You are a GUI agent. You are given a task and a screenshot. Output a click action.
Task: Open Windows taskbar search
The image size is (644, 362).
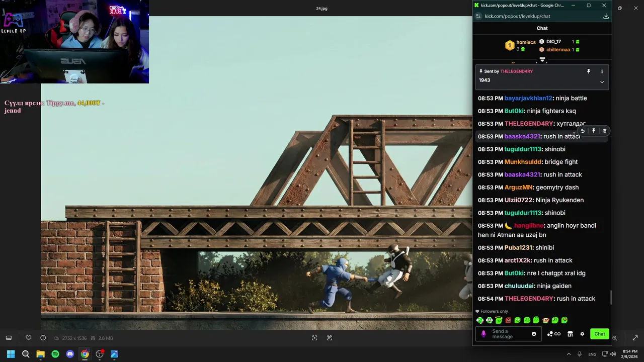(26, 354)
